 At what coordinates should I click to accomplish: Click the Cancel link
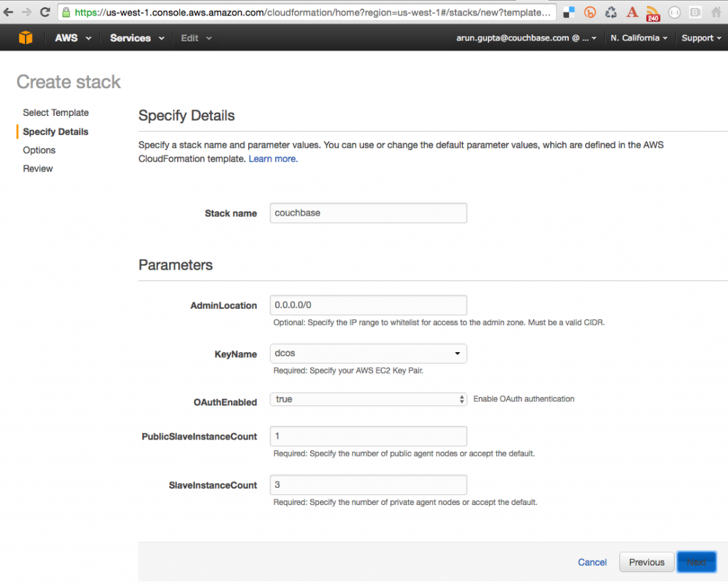coord(592,562)
